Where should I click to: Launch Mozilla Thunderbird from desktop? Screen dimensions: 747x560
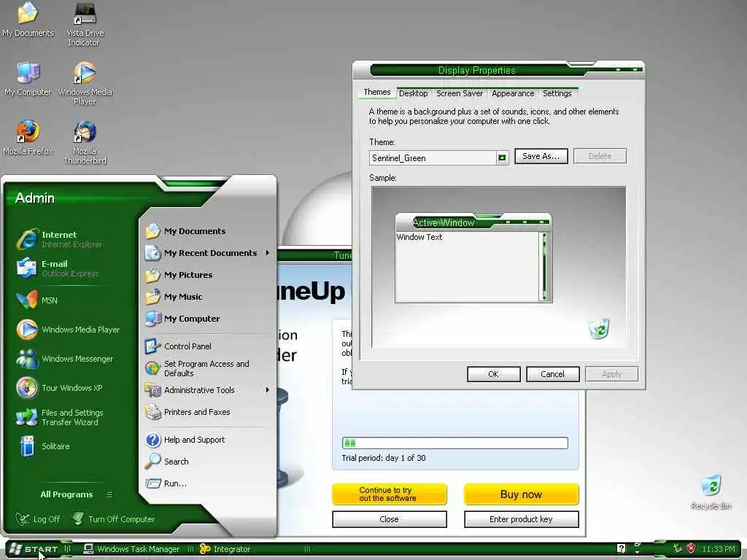coord(85,142)
